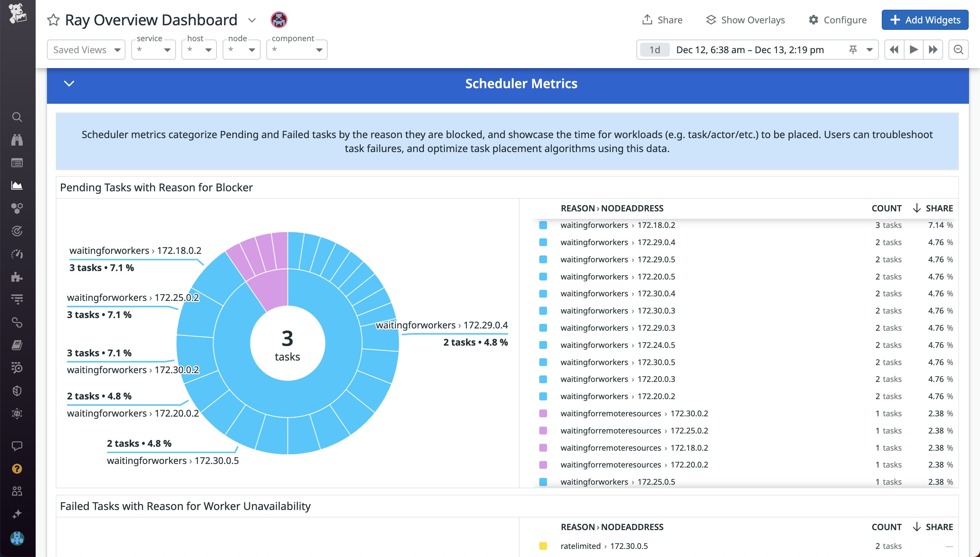Click the Datadog dog logo
This screenshot has width=980, height=557.
click(x=17, y=13)
